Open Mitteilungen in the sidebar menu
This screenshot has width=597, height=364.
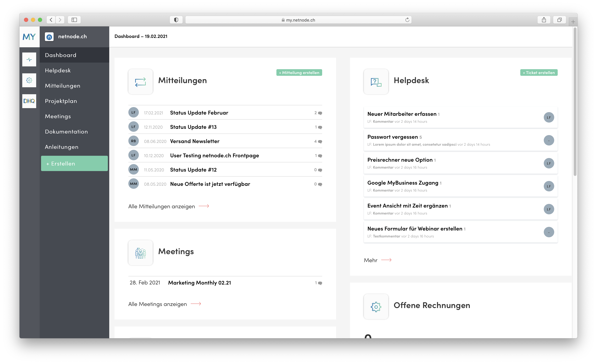coord(74,86)
